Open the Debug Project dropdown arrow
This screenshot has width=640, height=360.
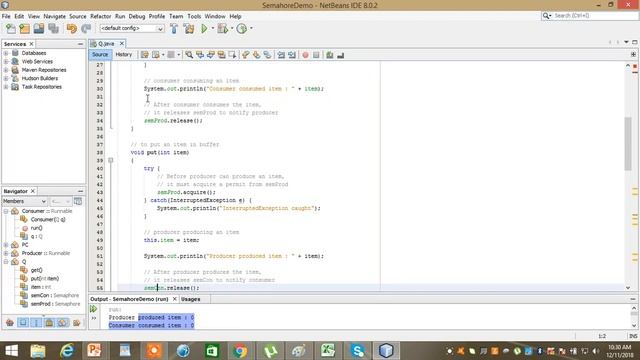[x=232, y=28]
